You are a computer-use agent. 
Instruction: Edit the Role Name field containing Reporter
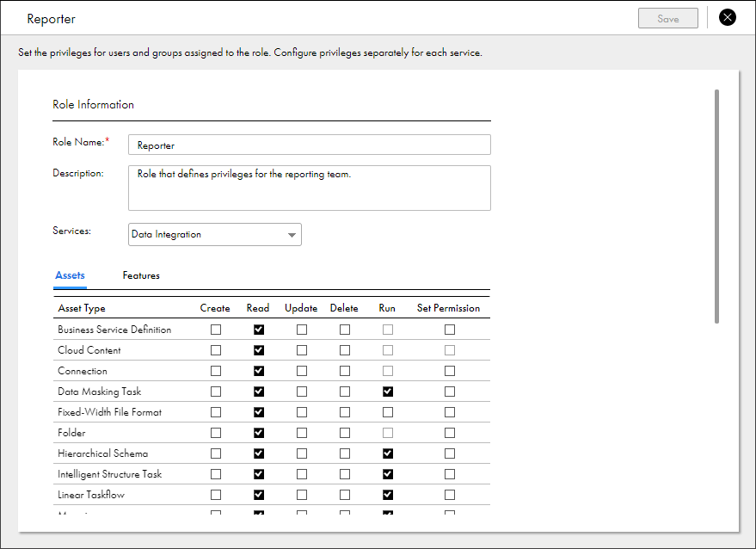coord(310,145)
